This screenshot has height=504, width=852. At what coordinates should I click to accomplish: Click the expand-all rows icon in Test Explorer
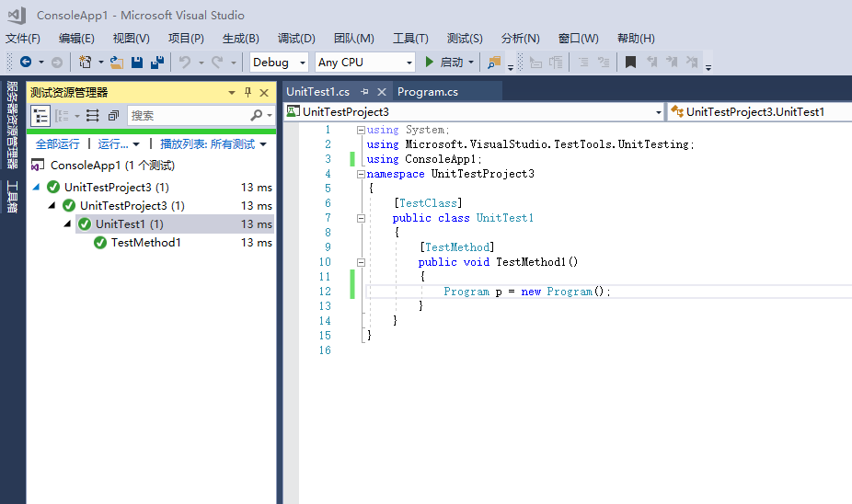[93, 116]
